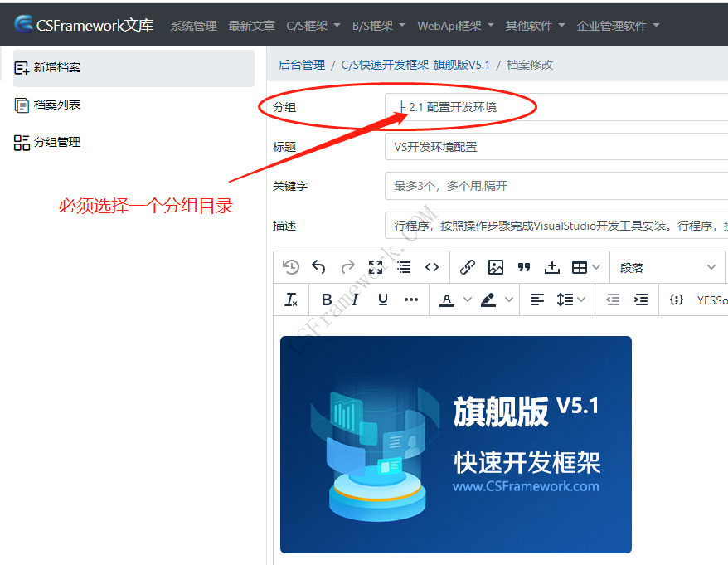728x565 pixels.
Task: Open the editor revision history
Action: (x=291, y=267)
